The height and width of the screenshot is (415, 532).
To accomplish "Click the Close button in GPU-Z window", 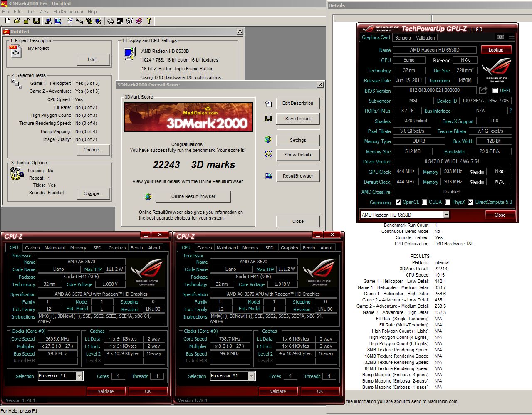I will (x=500, y=215).
